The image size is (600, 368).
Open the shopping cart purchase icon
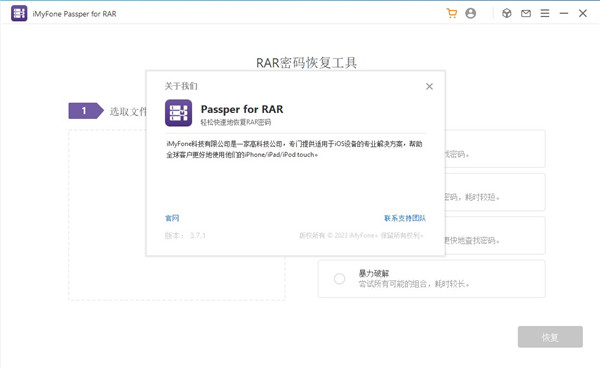point(452,13)
